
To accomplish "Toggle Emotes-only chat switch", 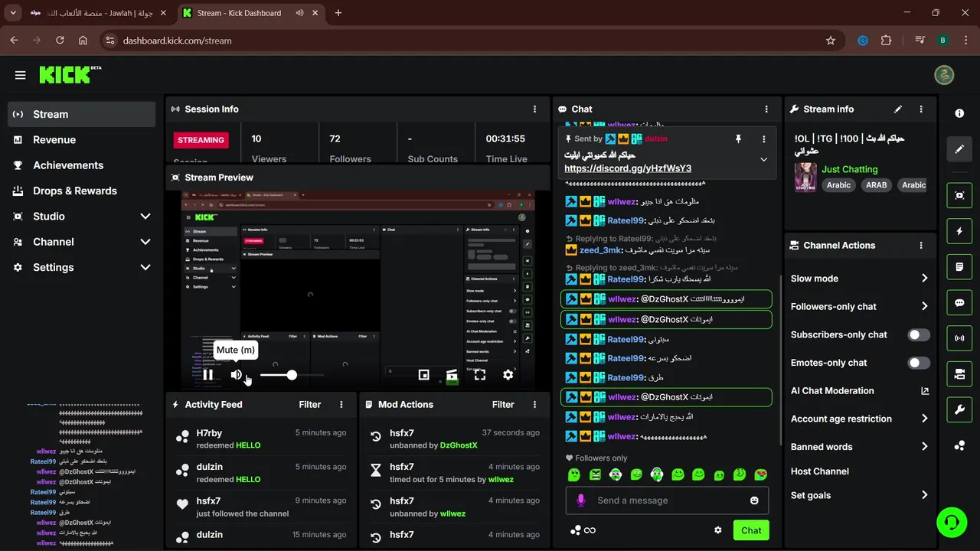I will click(919, 363).
